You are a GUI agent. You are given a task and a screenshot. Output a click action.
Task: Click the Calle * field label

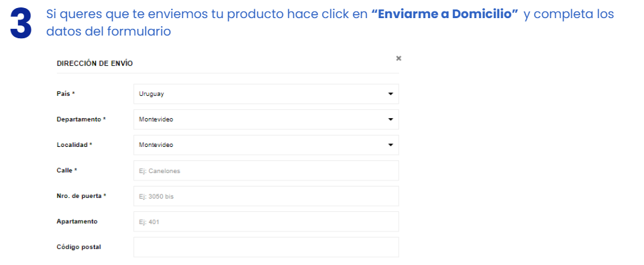[67, 170]
